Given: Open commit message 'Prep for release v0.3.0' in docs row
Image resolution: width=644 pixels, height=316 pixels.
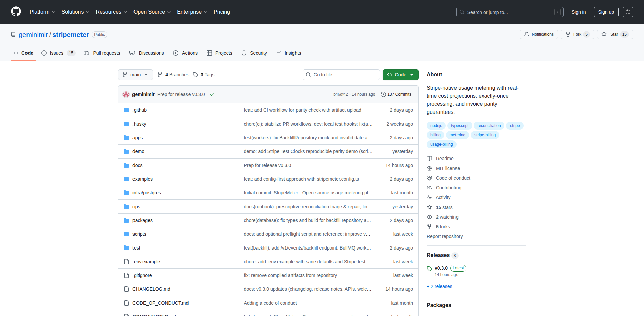Looking at the screenshot, I should (x=267, y=165).
